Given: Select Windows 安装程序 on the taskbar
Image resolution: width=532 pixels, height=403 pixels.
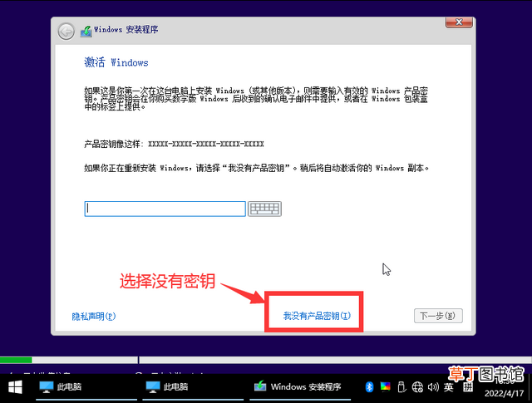Looking at the screenshot, I should pyautogui.click(x=300, y=386).
